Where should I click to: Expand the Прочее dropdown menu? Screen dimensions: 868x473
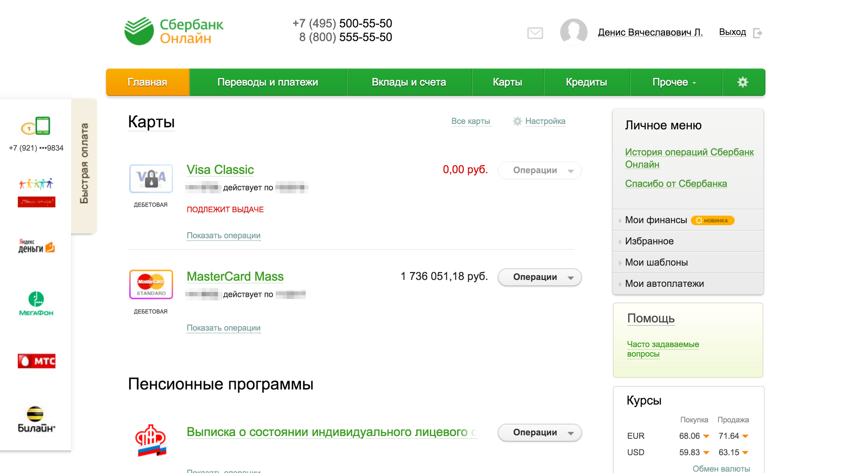[676, 82]
